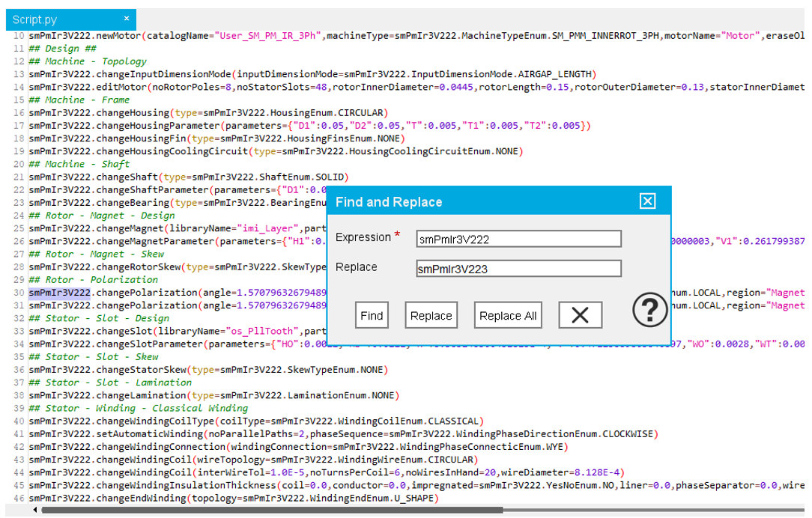Screen dimensions: 812x518
Task: Close the Find and Replace dialog from its title bar
Action: coord(647,201)
